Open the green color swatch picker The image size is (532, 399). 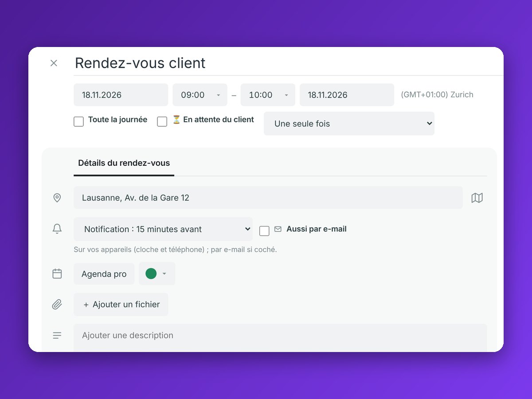157,274
